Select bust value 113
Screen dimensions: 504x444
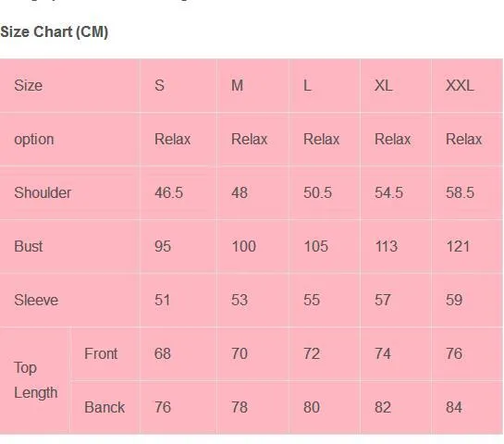(387, 246)
